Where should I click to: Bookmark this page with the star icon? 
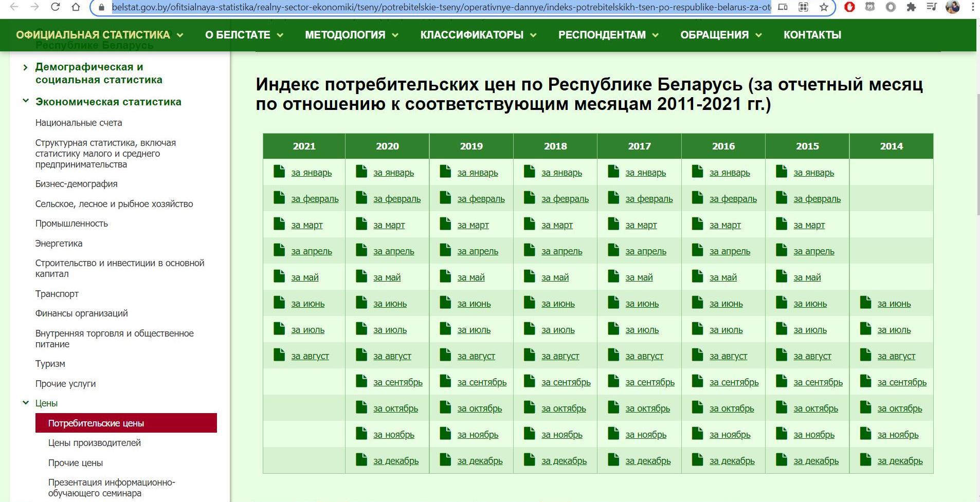(824, 7)
